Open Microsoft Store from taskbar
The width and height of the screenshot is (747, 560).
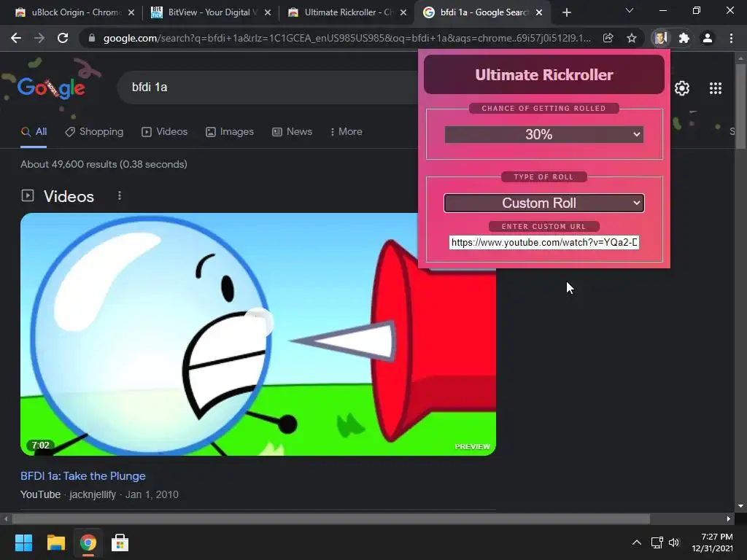pyautogui.click(x=120, y=542)
